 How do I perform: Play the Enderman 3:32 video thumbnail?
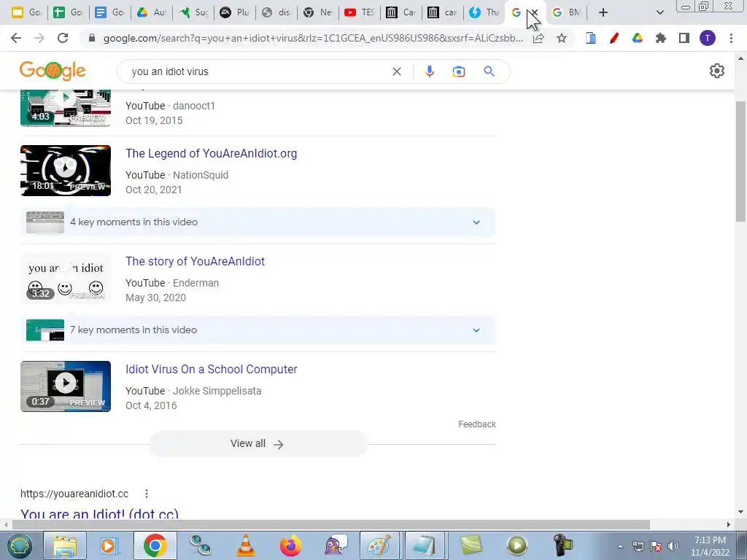(66, 279)
